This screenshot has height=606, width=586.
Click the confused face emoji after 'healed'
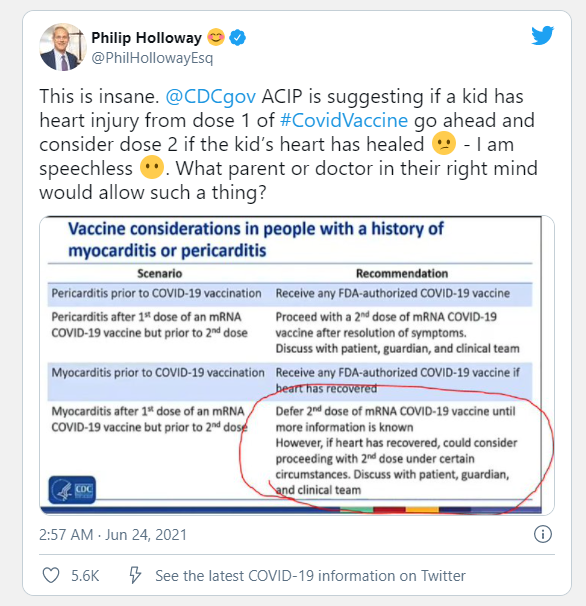point(444,144)
